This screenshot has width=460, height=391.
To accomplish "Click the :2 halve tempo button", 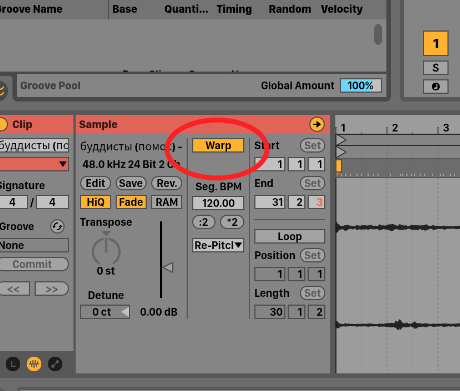I will pos(204,222).
